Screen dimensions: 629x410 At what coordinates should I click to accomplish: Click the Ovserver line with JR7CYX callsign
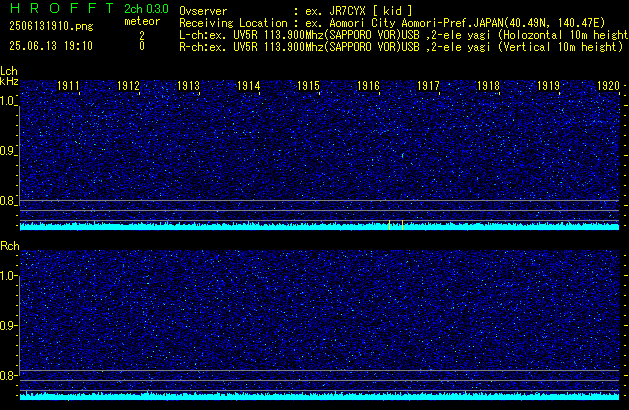coord(296,11)
